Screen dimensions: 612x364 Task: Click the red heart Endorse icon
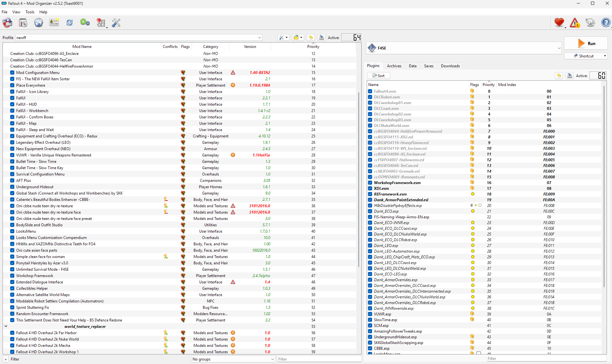point(559,23)
